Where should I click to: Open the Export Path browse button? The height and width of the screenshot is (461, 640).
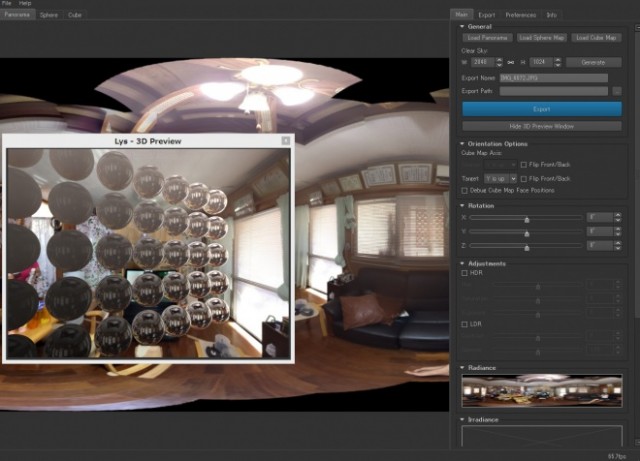click(617, 91)
